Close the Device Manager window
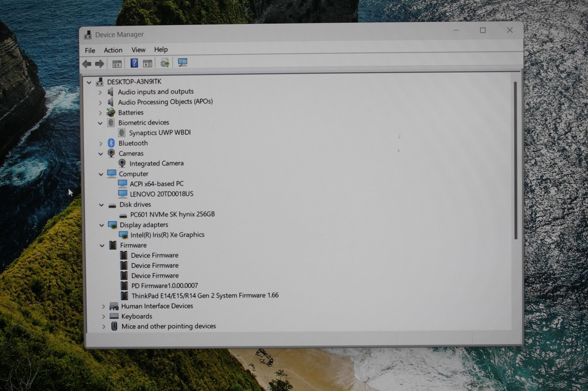Screen dimensions: 588x391 coord(510,30)
